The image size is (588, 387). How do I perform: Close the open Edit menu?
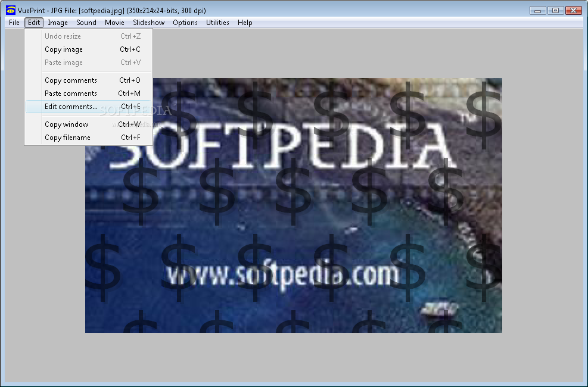(34, 23)
